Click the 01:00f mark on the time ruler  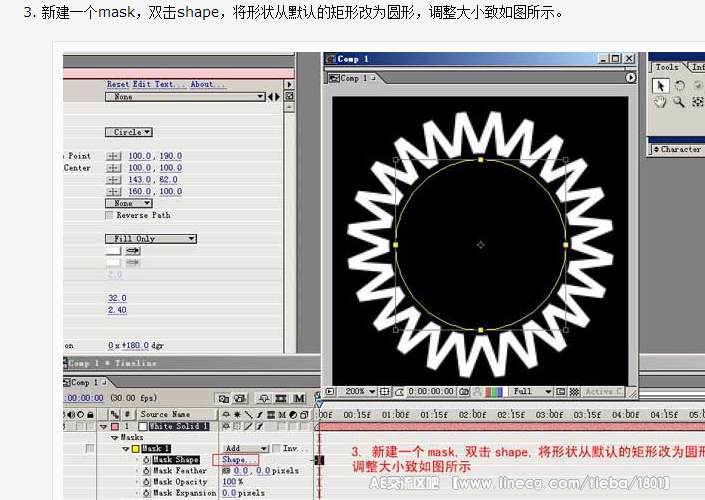[x=395, y=415]
